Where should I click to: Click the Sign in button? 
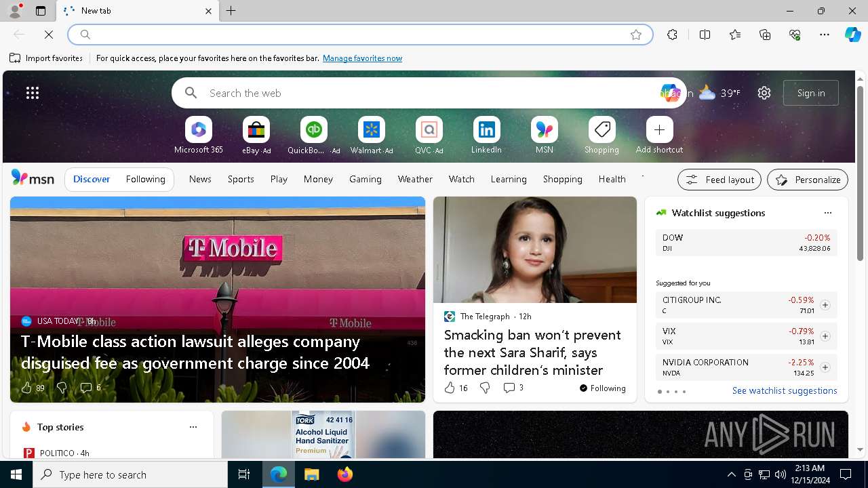811,93
